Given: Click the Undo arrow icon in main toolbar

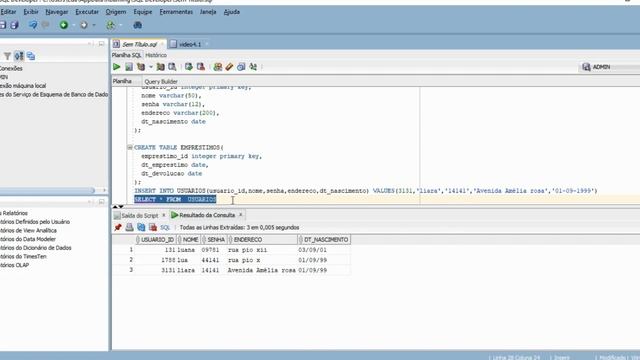Looking at the screenshot, I should [x=33, y=25].
